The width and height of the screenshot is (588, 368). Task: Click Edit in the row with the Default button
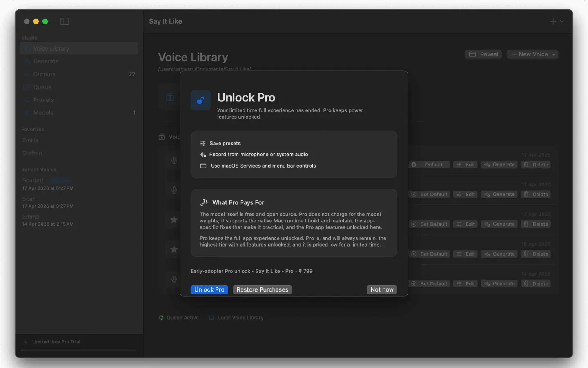coord(465,165)
